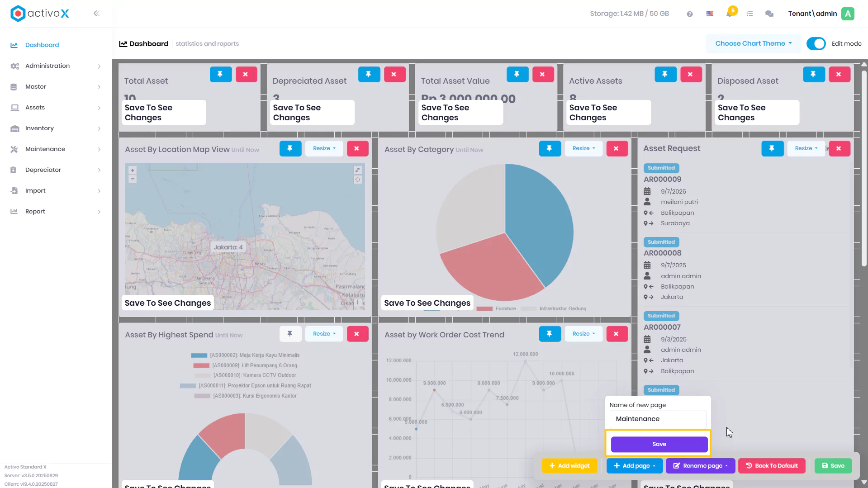868x488 pixels.
Task: Pin the Total Asset widget
Action: tap(221, 74)
